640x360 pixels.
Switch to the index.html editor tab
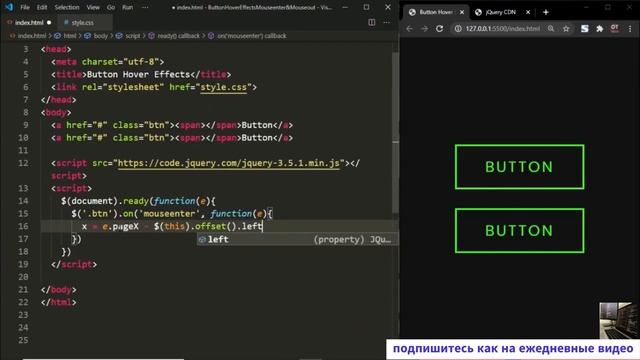[29, 22]
